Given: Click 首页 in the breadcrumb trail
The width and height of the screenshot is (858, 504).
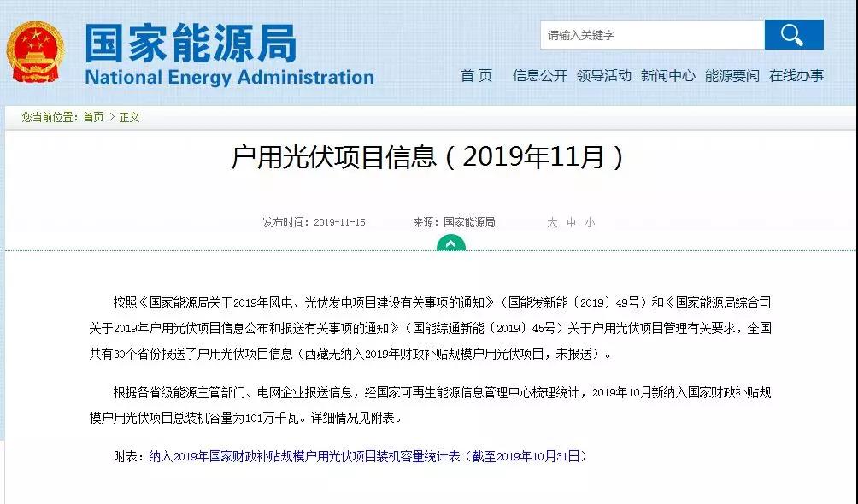Looking at the screenshot, I should pyautogui.click(x=93, y=117).
